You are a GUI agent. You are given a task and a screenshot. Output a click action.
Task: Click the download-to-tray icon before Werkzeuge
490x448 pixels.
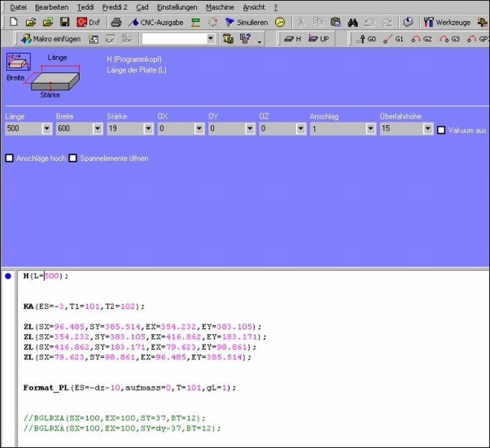[408, 22]
